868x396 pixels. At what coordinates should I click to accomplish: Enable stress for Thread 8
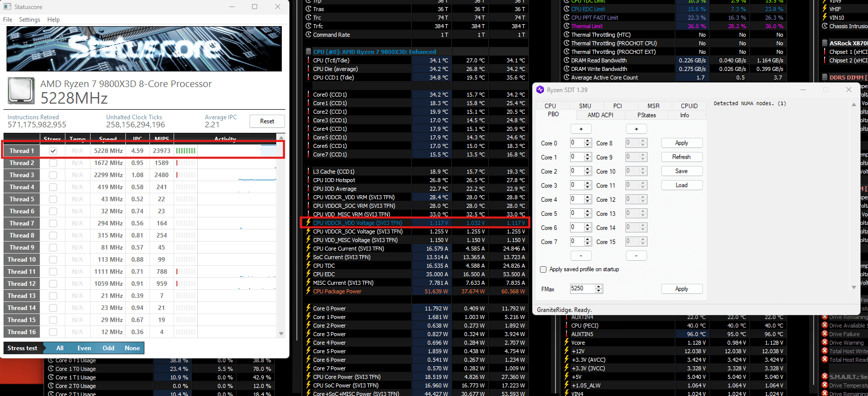click(x=53, y=235)
